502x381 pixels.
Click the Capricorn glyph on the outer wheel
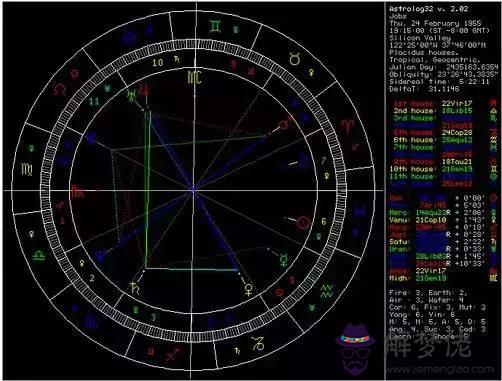[x=258, y=343]
